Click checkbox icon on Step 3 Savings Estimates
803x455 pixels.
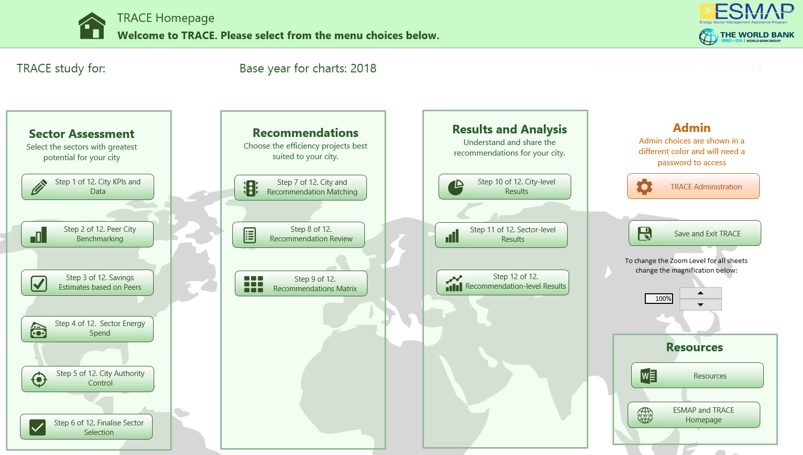tap(39, 283)
